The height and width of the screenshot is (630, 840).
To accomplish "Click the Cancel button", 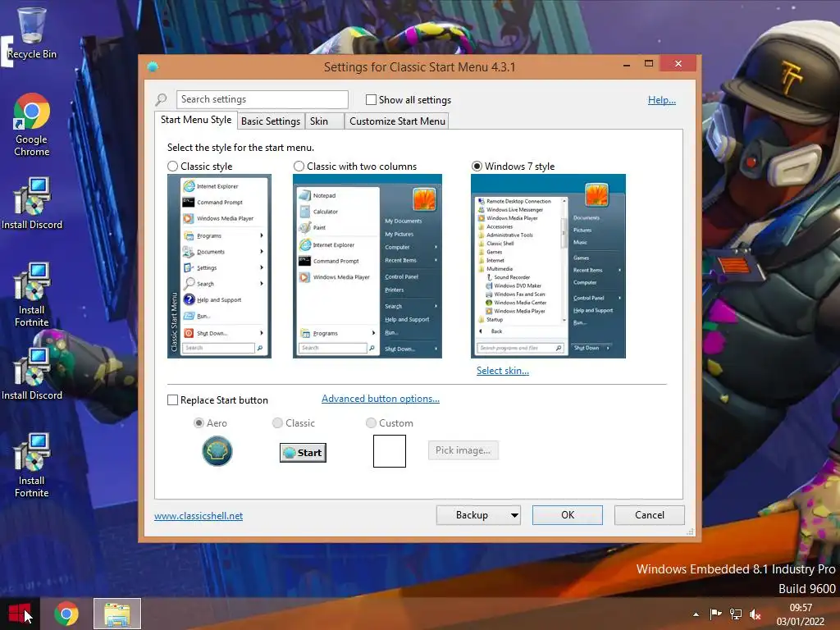I will pos(650,515).
